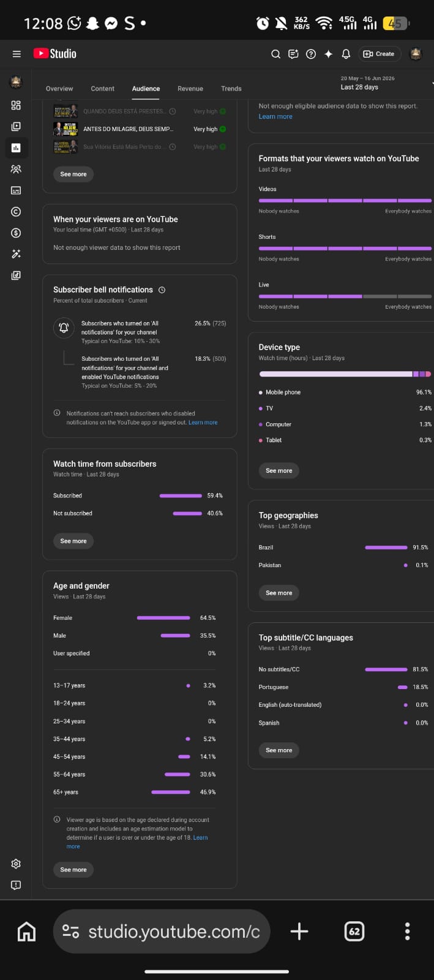
Task: Click See more under Age and gender
Action: [73, 869]
